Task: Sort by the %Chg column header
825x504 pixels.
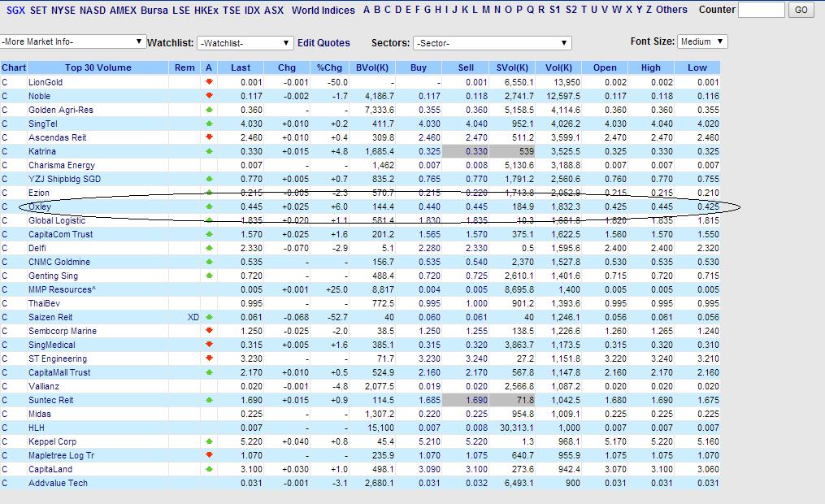Action: [329, 67]
